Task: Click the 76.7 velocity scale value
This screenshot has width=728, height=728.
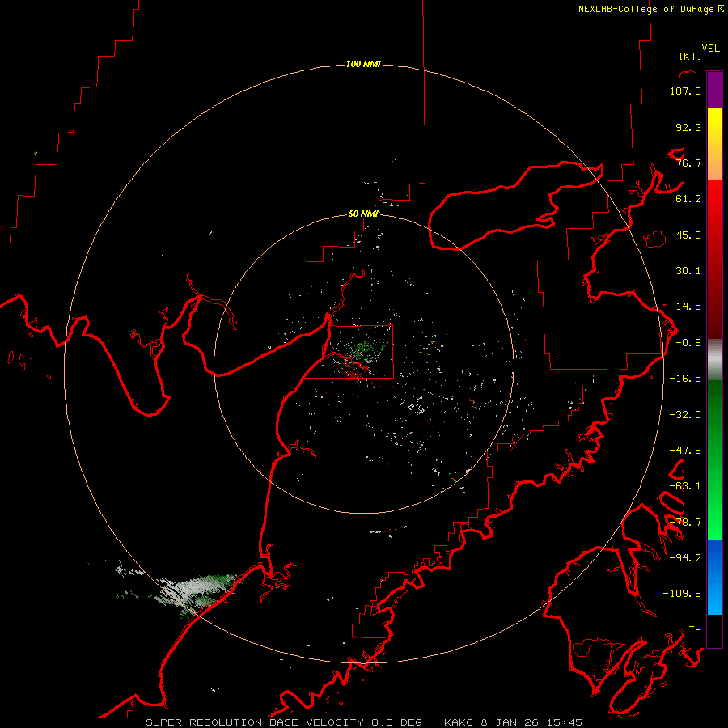Action: click(688, 163)
